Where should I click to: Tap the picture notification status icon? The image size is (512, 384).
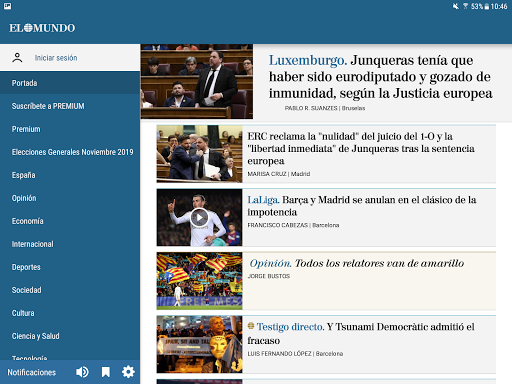[7, 6]
